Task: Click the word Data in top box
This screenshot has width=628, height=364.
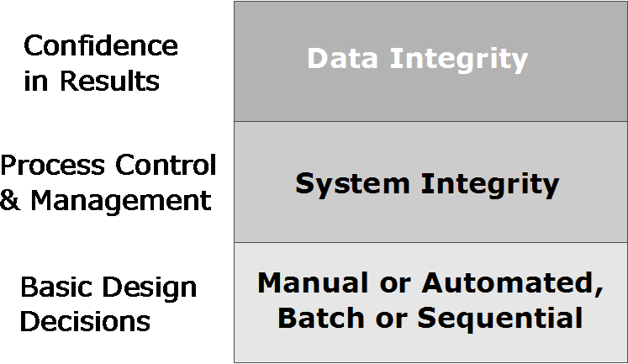Action: click(x=342, y=58)
